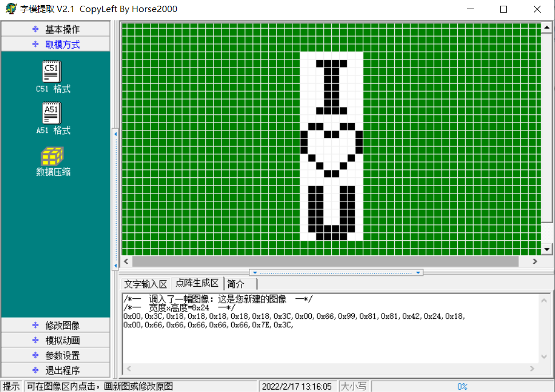Click the hex data line starting 0x00, 0x3C
Viewport: 555px width, 392px height.
tap(294, 316)
